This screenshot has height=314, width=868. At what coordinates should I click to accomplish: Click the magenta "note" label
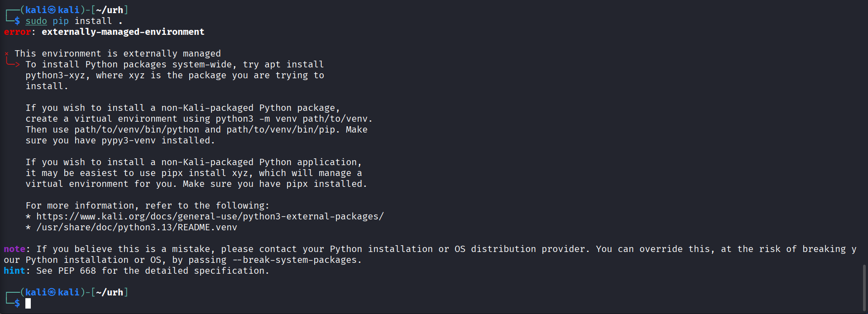(14, 249)
